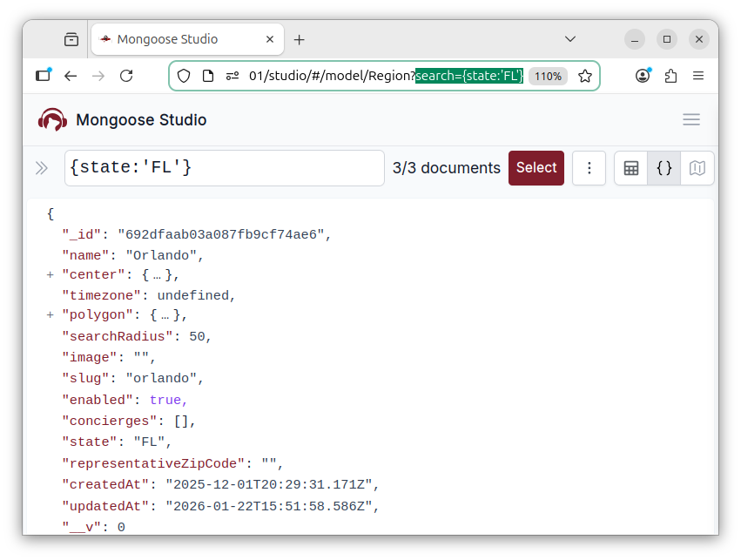Click the "Mongoose Studio" header title
The height and width of the screenshot is (560, 741).
click(141, 120)
